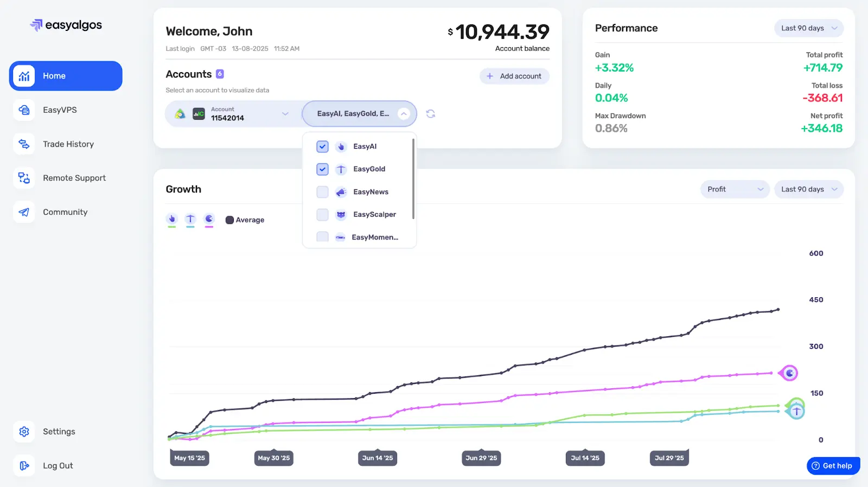The height and width of the screenshot is (487, 868).
Task: Expand the Profit dropdown in Growth panel
Action: coord(735,189)
